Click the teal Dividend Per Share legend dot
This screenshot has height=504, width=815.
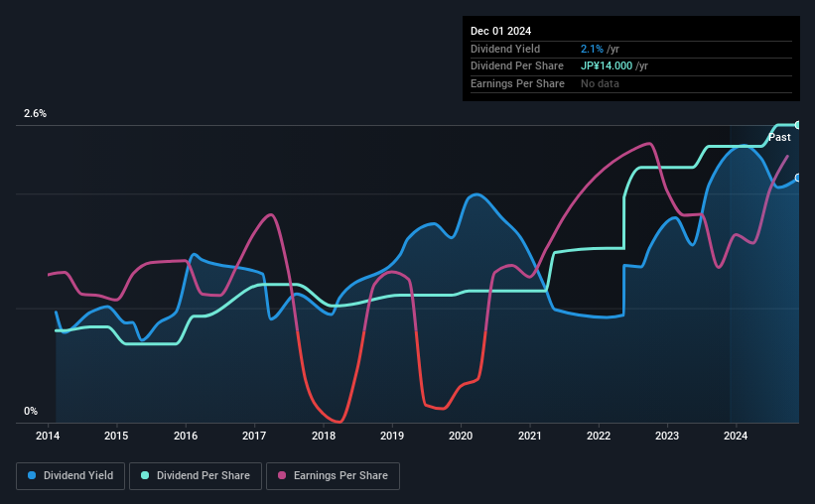tap(145, 475)
